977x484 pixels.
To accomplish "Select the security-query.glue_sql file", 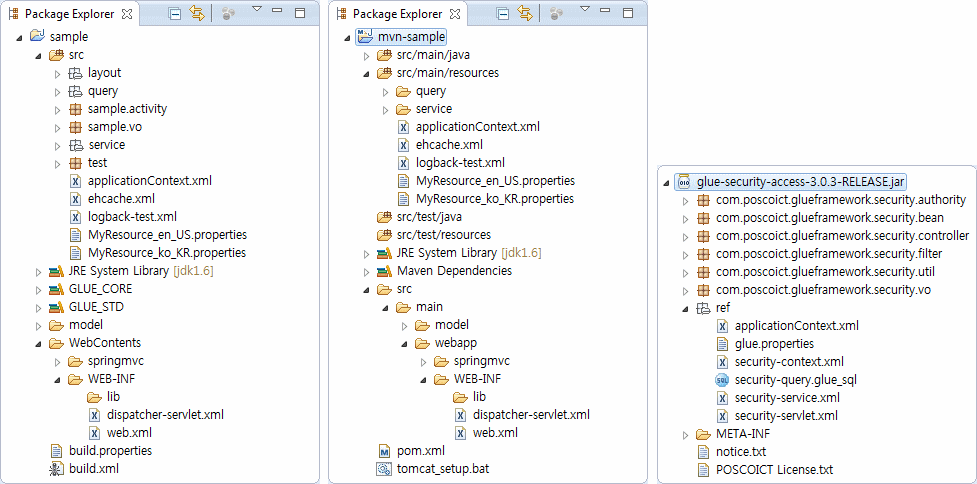I will [795, 380].
